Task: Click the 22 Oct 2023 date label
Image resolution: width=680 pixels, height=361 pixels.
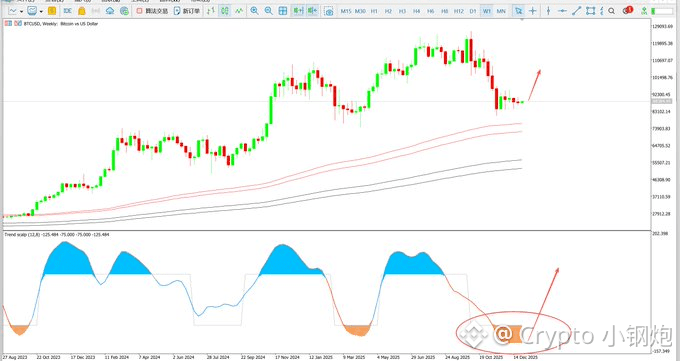Action: [x=48, y=358]
